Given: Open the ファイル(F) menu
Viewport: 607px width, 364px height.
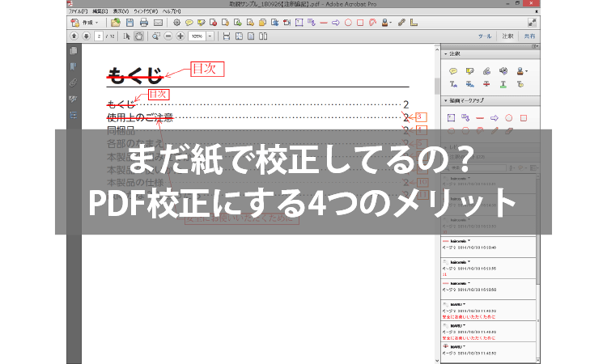Looking at the screenshot, I should click(79, 11).
